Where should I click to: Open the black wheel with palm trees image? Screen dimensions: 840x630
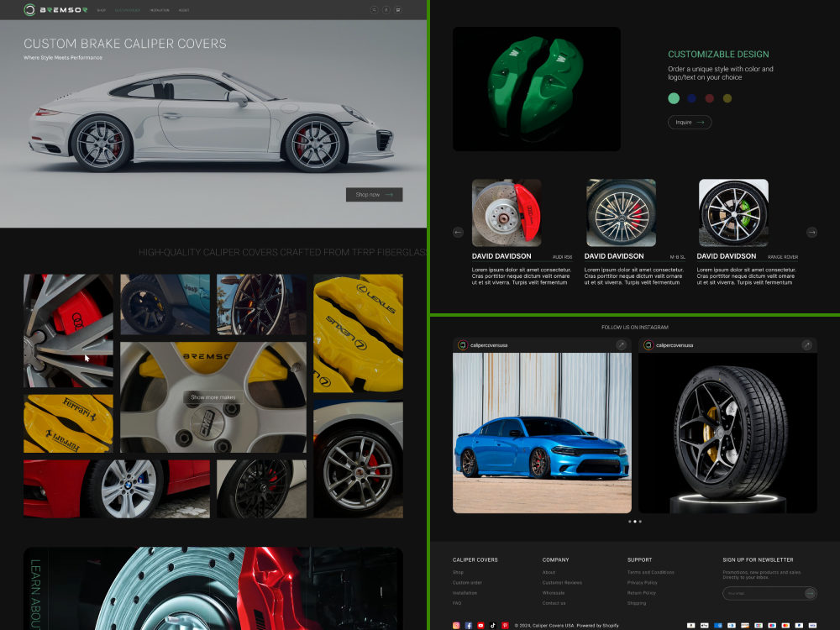click(261, 304)
